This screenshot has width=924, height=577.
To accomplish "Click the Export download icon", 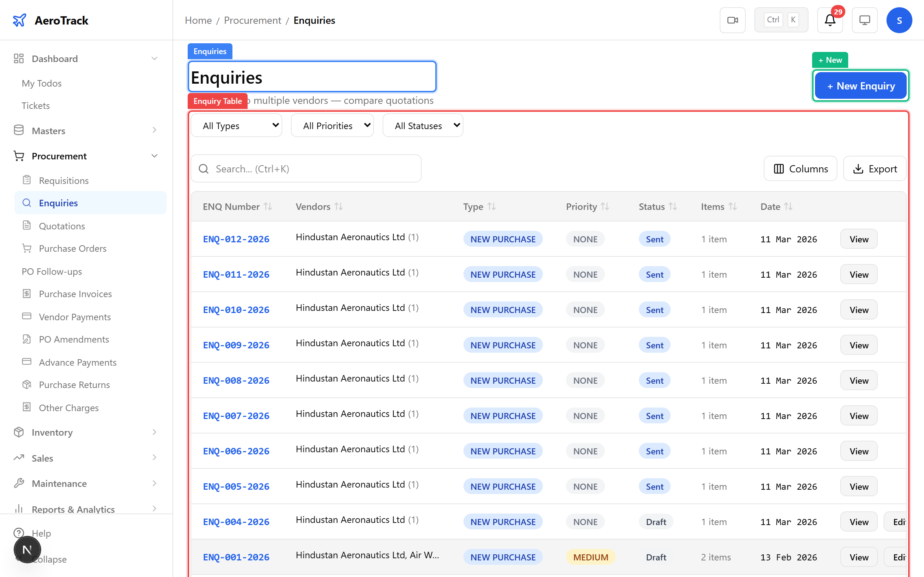I will (x=859, y=168).
